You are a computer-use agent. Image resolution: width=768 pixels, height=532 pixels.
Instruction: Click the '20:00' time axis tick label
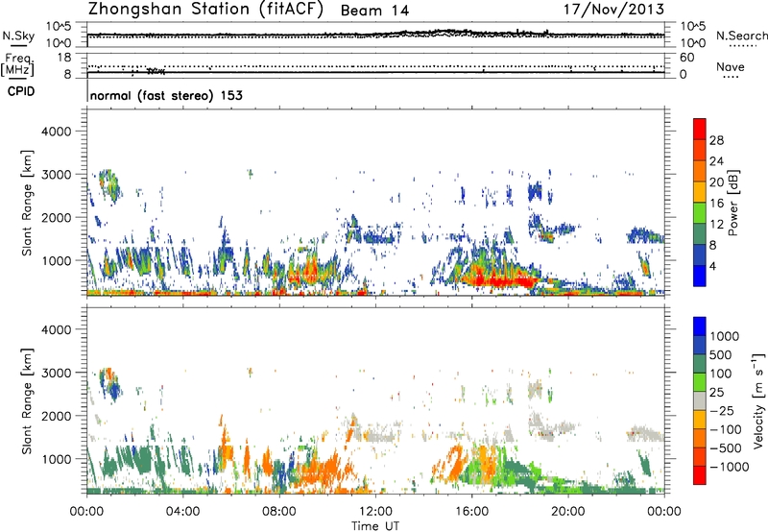(567, 512)
